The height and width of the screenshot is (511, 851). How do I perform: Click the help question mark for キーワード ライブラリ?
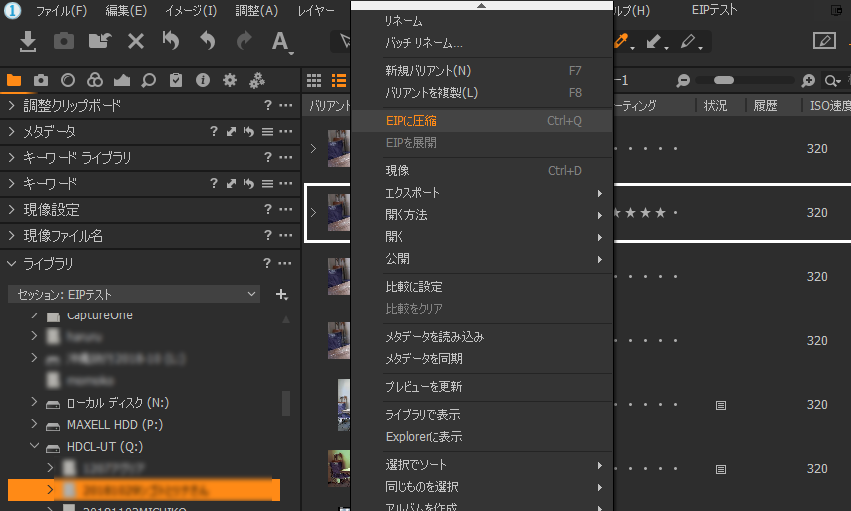tap(268, 158)
